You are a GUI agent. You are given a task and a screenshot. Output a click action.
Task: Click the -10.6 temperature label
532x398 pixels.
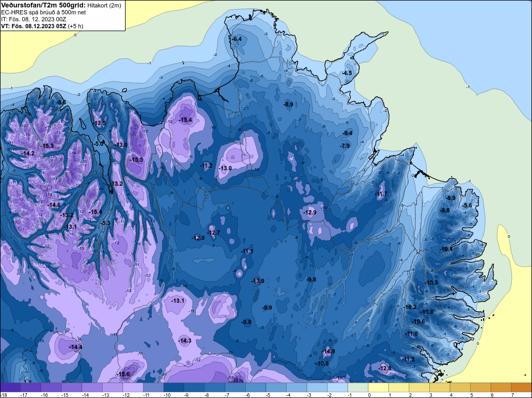click(418, 321)
